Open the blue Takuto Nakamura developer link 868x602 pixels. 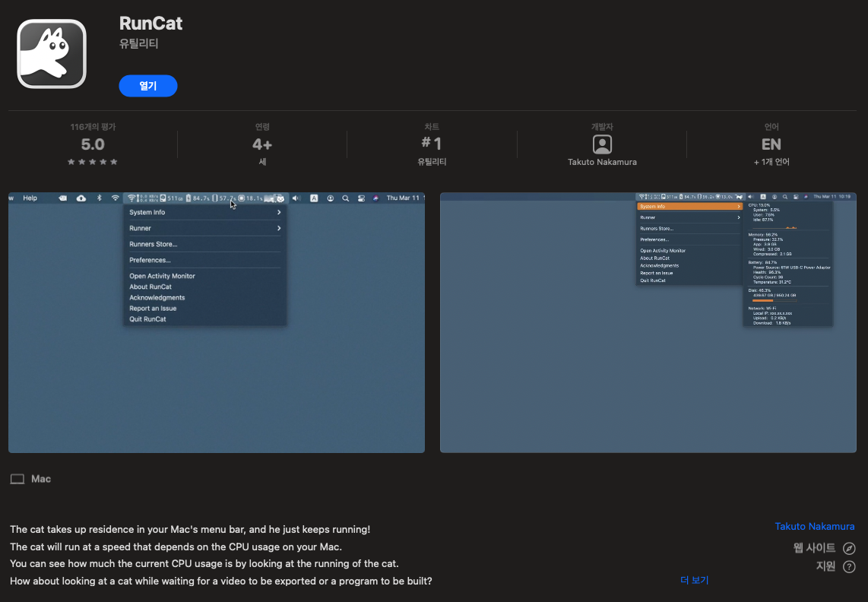(814, 526)
